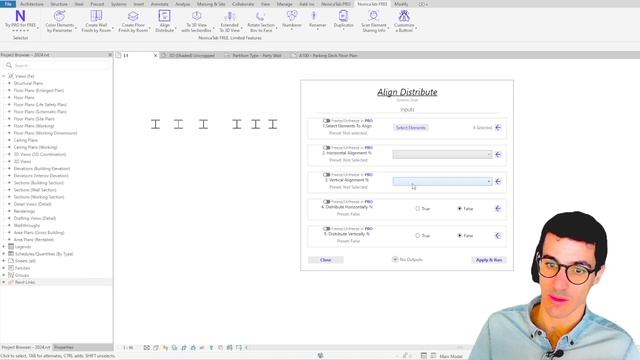This screenshot has width=640, height=360.
Task: Click the 1:96 view scale control
Action: pyautogui.click(x=128, y=348)
